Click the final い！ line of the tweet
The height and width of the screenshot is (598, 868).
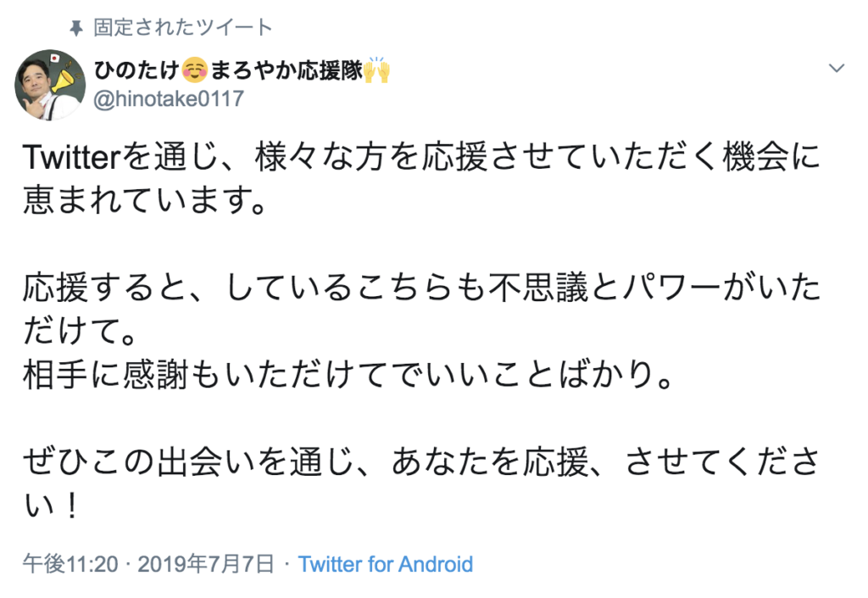click(x=51, y=508)
